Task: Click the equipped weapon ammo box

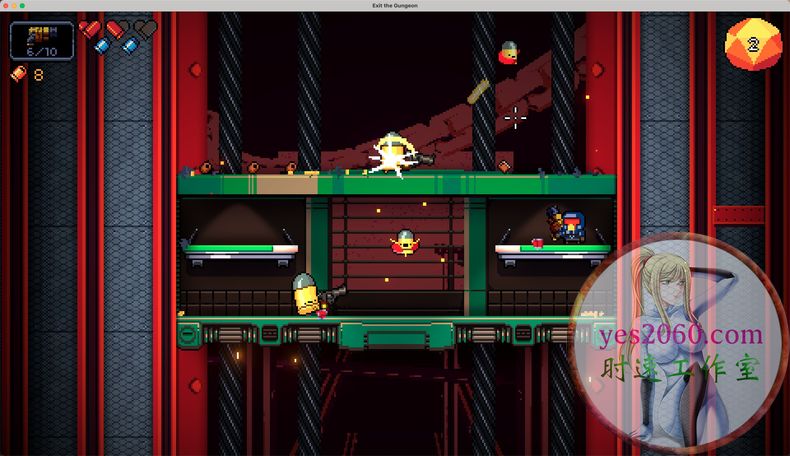Action: coord(41,41)
